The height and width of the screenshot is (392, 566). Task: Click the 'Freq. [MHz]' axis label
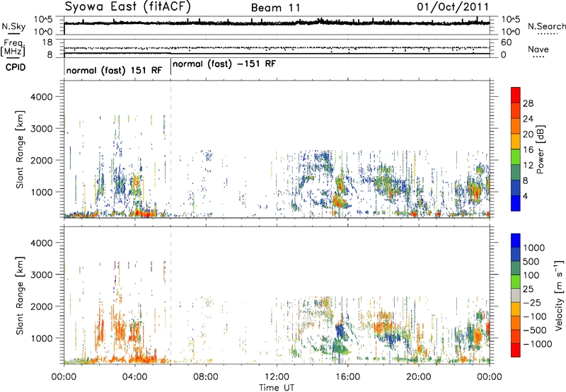[13, 48]
